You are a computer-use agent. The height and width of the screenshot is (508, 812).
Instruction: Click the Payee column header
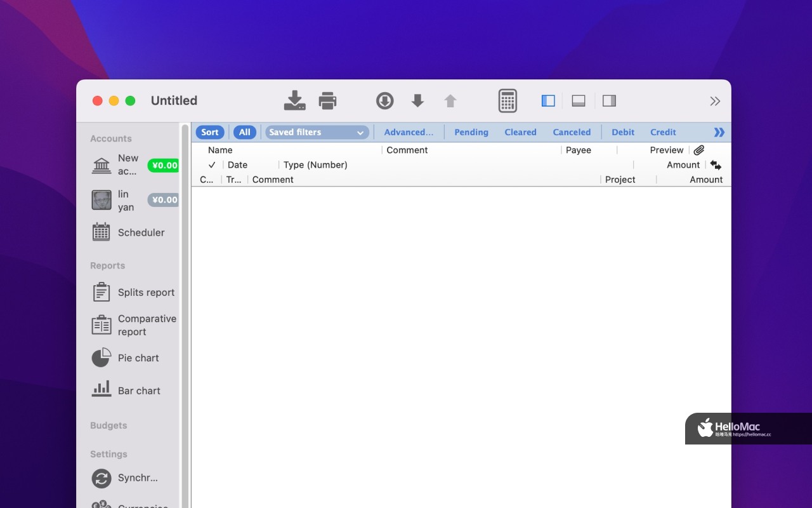point(579,150)
